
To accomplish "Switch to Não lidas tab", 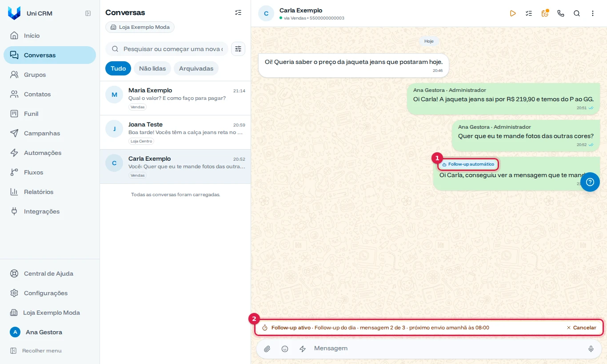I will (x=152, y=68).
